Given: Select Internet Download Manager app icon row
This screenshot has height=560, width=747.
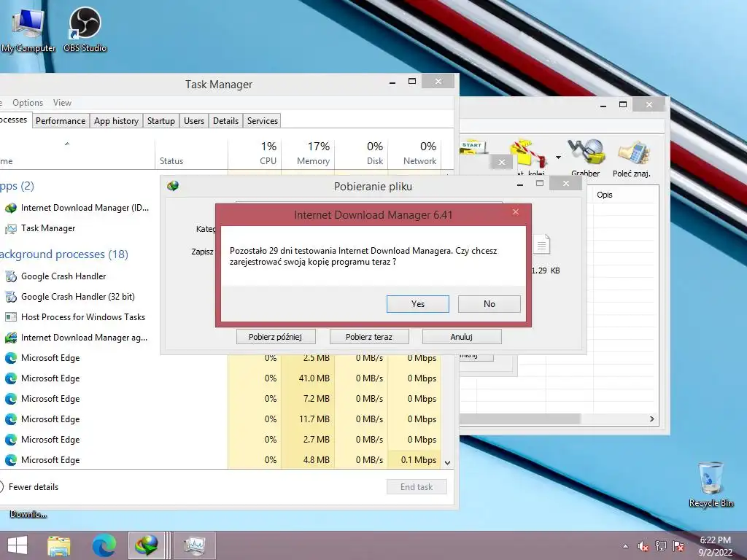Looking at the screenshot, I should (10, 208).
